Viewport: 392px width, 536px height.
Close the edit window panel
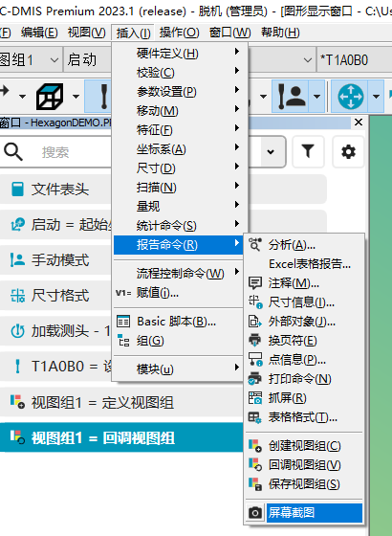[359, 123]
